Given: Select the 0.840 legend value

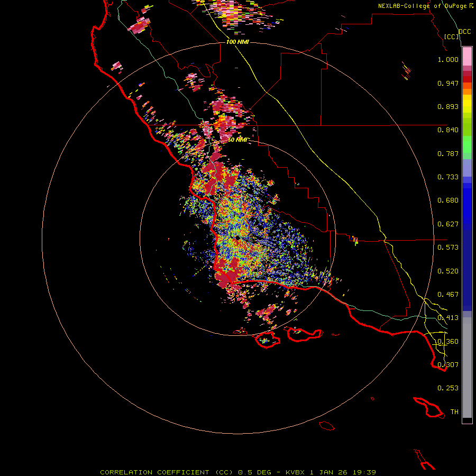Looking at the screenshot, I should pyautogui.click(x=448, y=130).
